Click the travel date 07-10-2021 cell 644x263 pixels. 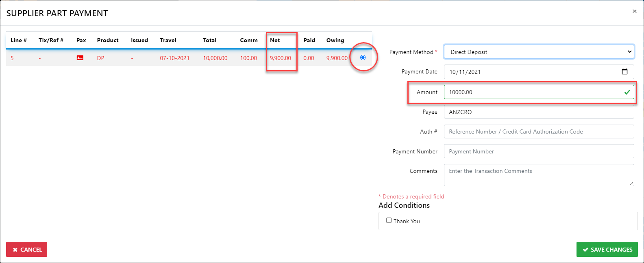click(x=175, y=58)
